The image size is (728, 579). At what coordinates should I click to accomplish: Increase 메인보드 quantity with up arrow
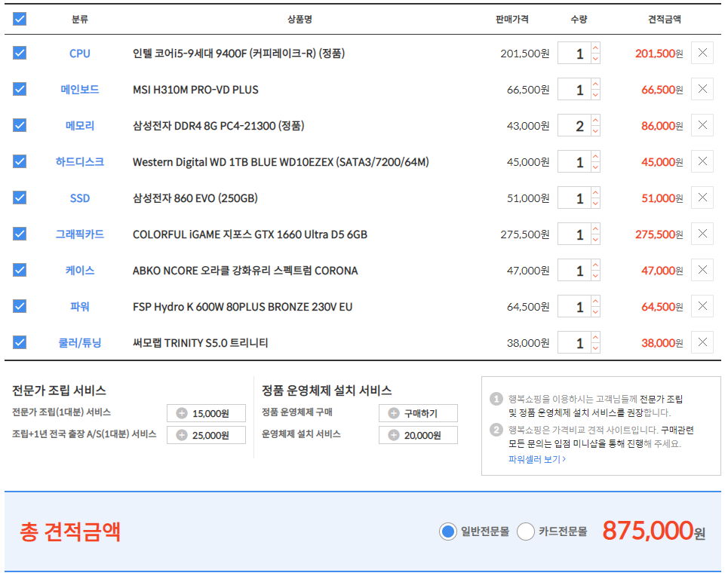[595, 84]
